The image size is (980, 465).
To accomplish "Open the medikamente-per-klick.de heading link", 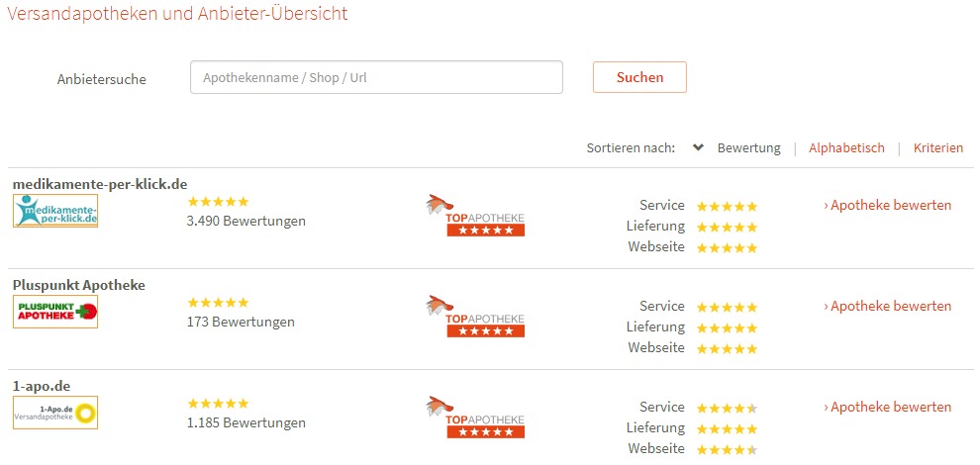I will pyautogui.click(x=100, y=184).
